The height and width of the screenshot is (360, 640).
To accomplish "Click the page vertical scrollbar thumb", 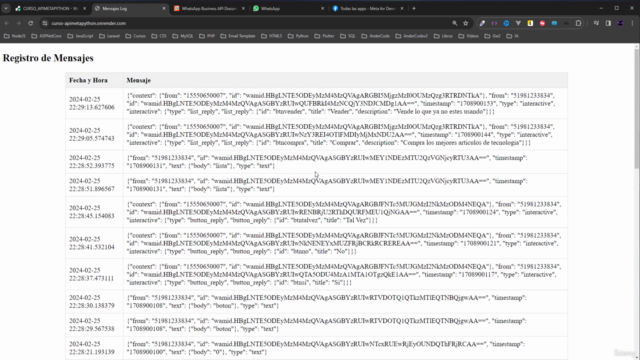I will [637, 108].
